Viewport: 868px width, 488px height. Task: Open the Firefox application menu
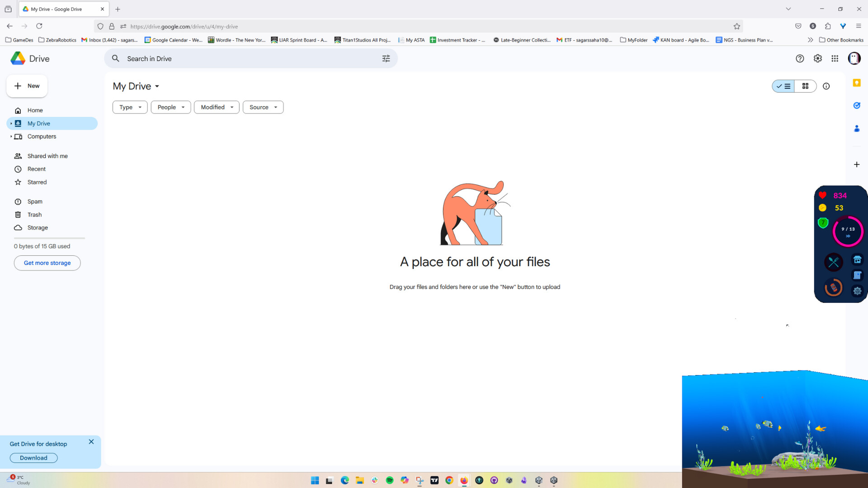tap(858, 26)
